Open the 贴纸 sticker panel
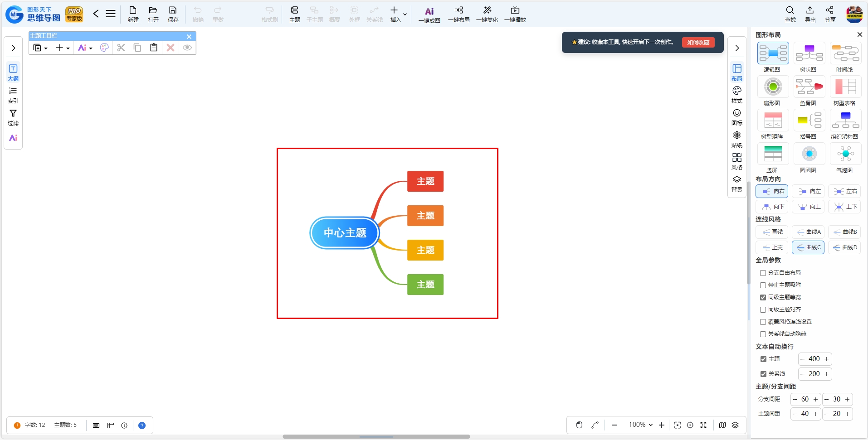Viewport: 868px width, 440px height. pos(737,139)
